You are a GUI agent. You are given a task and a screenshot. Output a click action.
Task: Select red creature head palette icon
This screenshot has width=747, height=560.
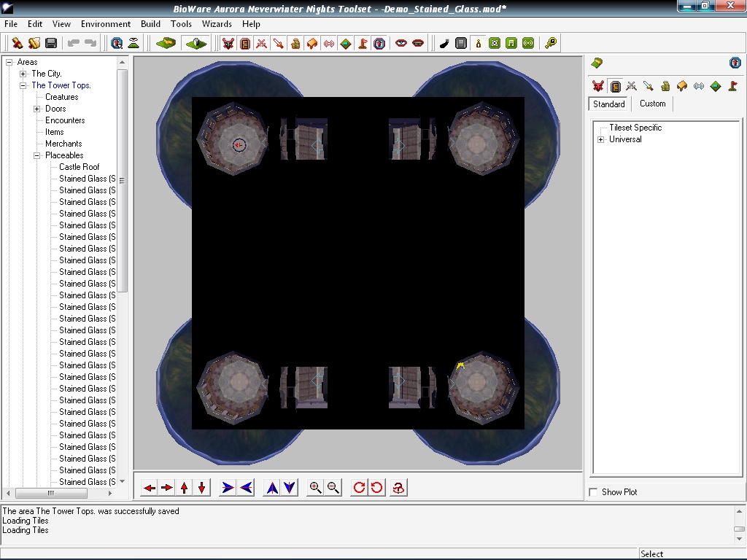598,86
